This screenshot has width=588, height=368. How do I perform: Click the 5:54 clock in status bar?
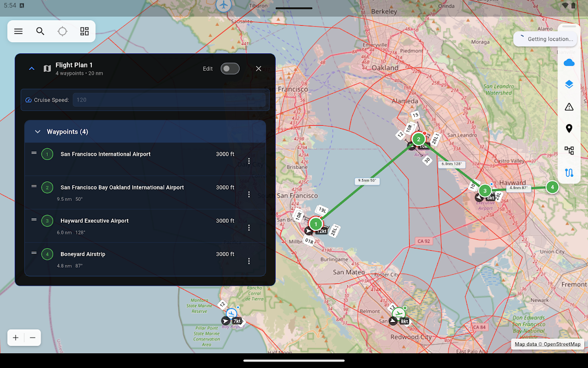coord(10,6)
